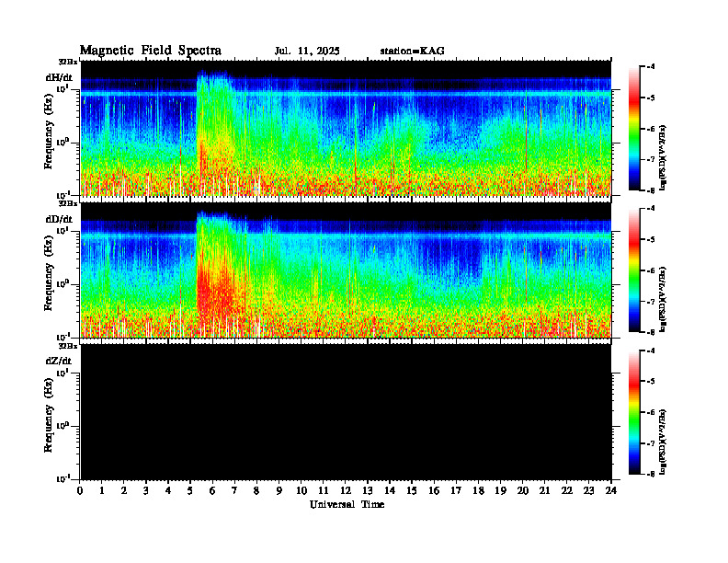
Task: Click the "Magnetic Field Spectra" title
Action: pos(151,51)
